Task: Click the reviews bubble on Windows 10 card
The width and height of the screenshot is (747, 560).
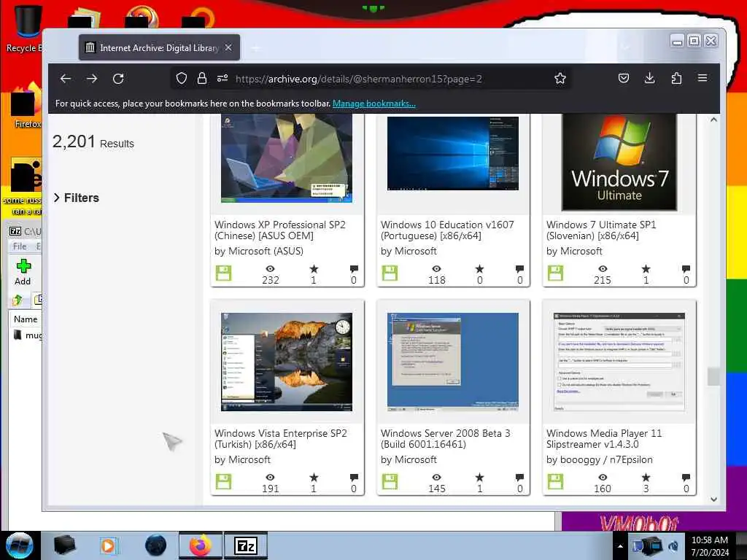Action: [x=519, y=269]
